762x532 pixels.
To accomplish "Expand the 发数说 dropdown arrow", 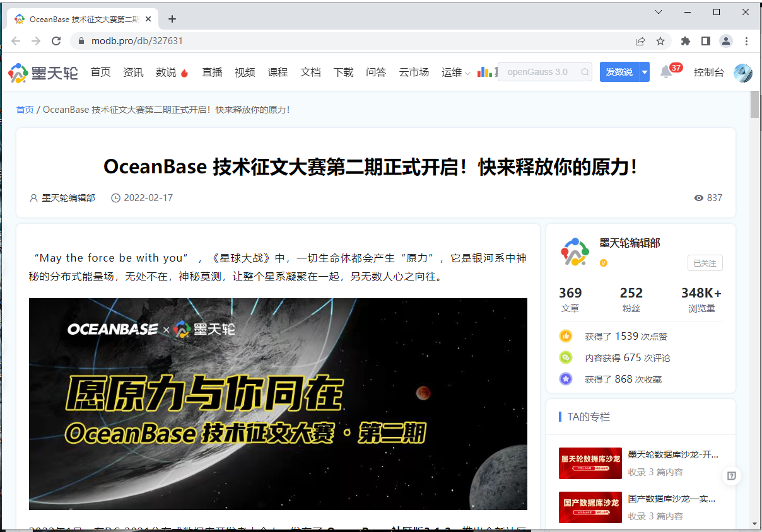I will (645, 72).
